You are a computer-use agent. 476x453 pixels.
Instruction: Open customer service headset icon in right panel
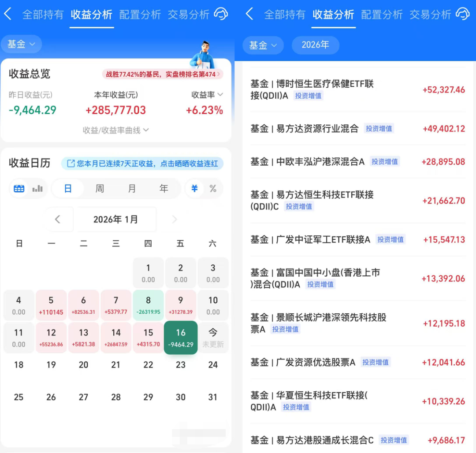(463, 14)
